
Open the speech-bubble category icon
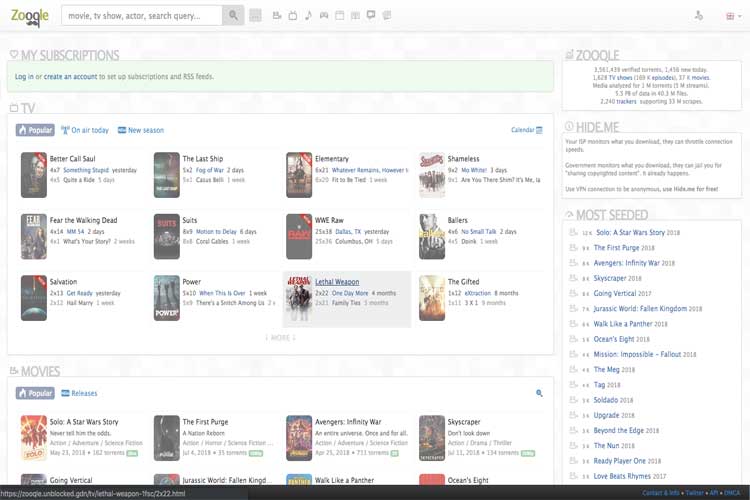371,15
